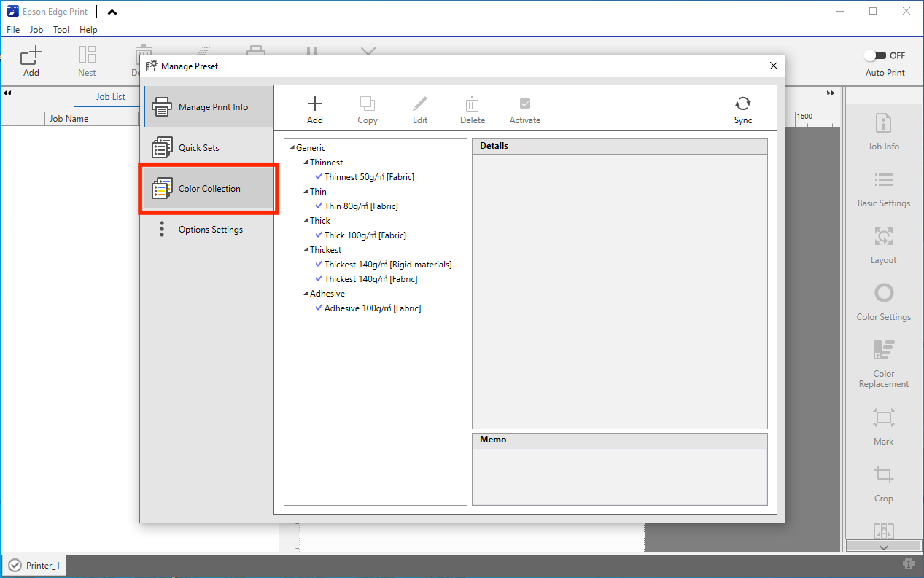
Task: Open the Quick Sets section
Action: coord(209,148)
